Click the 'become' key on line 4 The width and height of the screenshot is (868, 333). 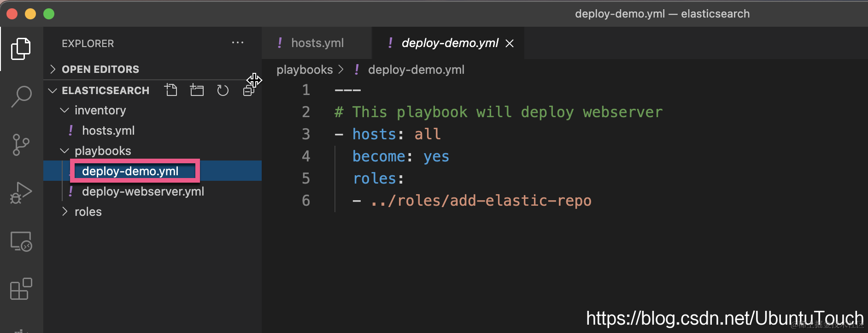(x=379, y=156)
